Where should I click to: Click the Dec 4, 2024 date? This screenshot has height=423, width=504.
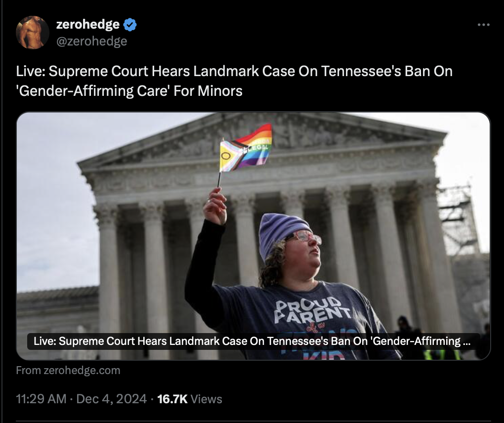(112, 399)
